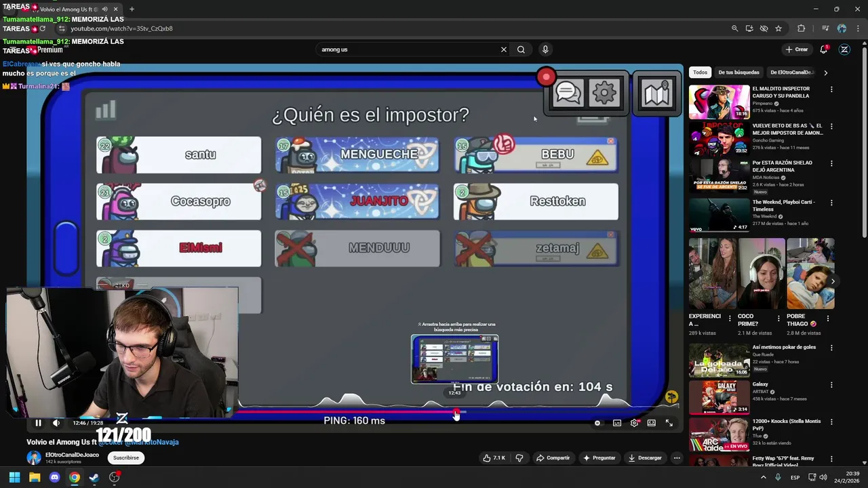
Task: Open the Chrome extensions puzzle icon
Action: point(801,28)
